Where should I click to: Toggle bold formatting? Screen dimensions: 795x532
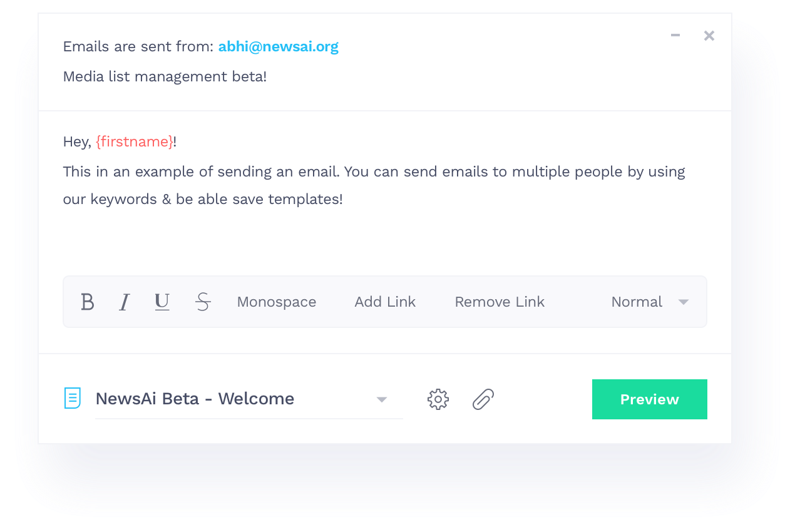[x=88, y=302]
